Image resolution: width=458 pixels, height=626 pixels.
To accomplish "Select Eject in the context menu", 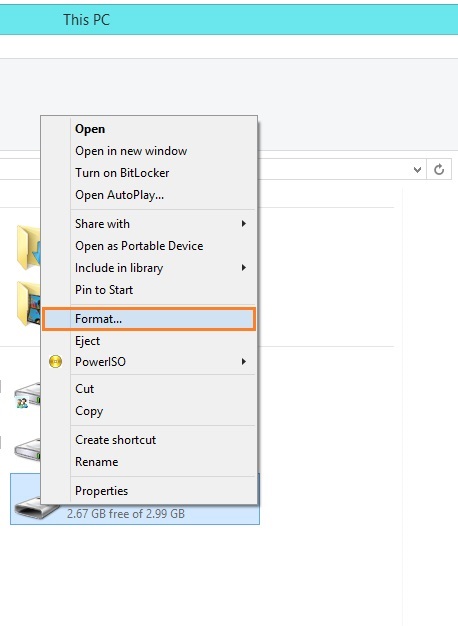I will pos(149,341).
